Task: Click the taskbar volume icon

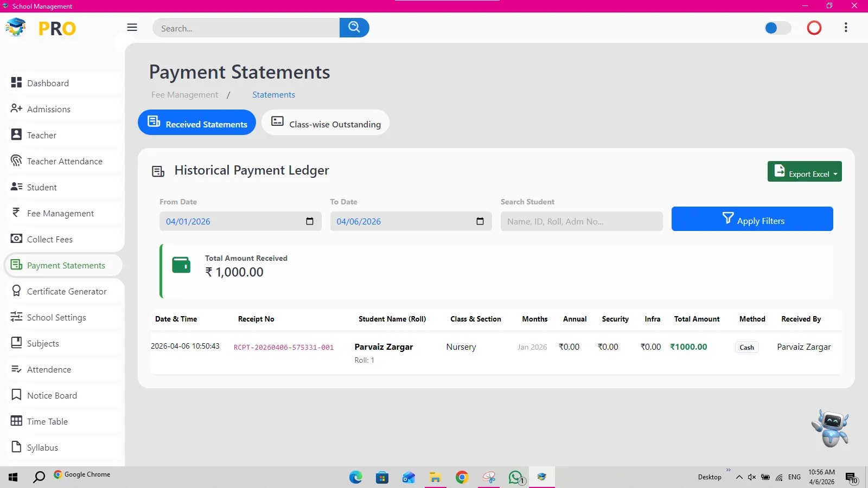Action: [752, 477]
